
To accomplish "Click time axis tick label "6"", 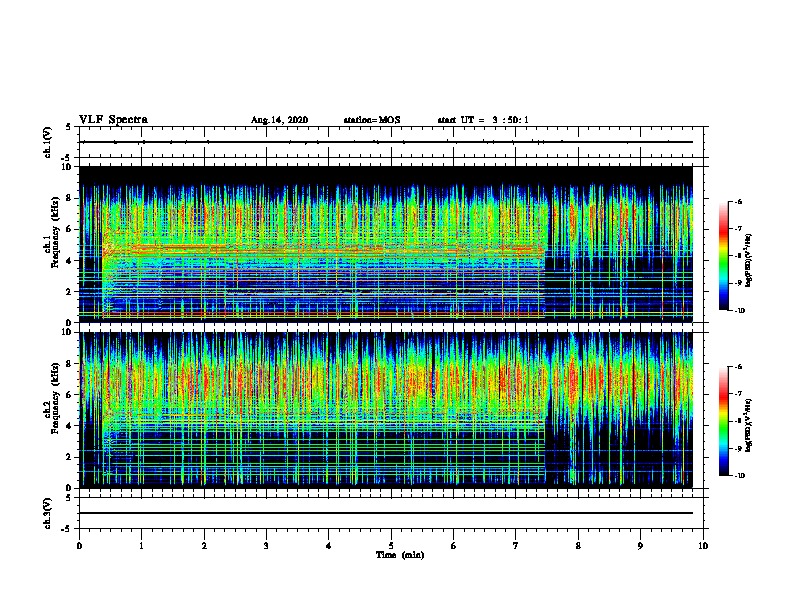I will click(453, 546).
